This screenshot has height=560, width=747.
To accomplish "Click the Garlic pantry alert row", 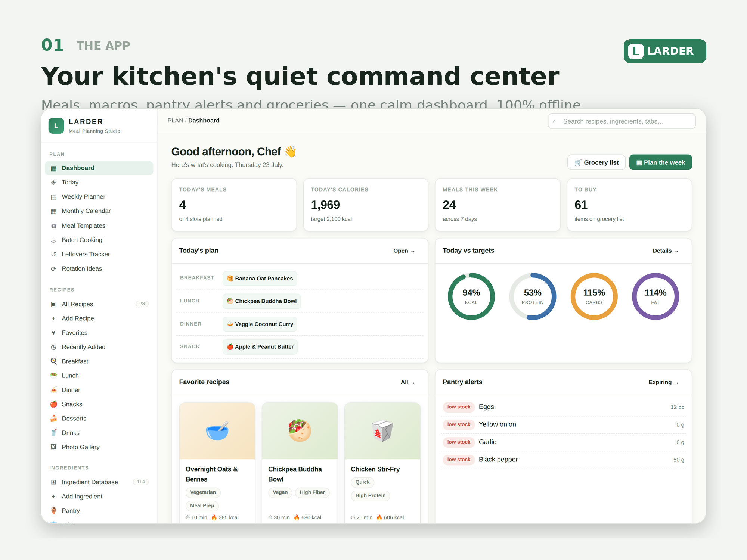I will pyautogui.click(x=563, y=442).
